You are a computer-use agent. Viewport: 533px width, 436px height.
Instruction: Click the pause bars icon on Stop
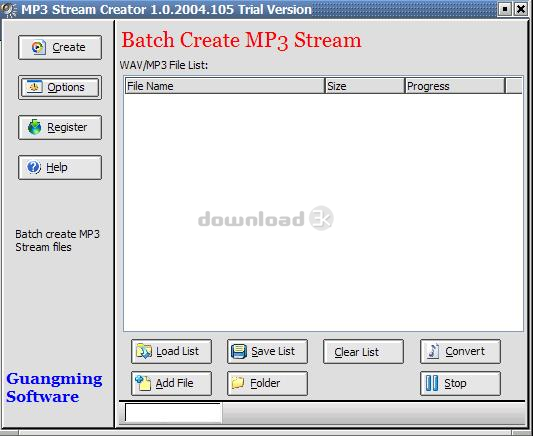coord(432,383)
